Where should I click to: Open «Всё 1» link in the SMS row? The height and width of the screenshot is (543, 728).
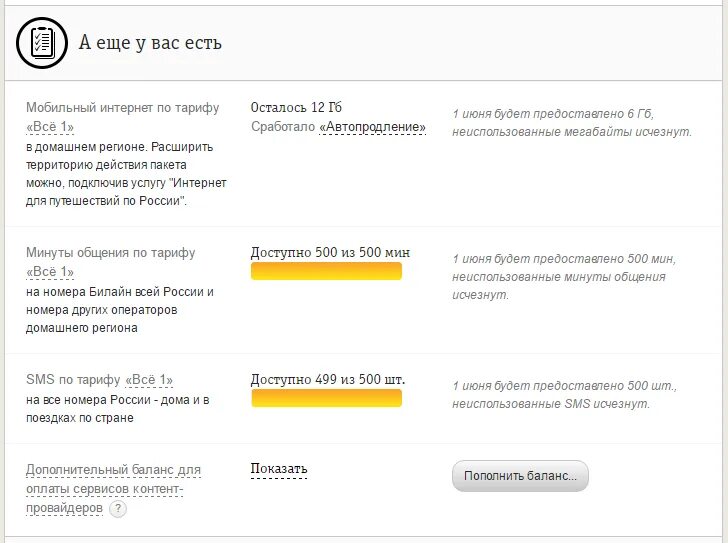click(x=149, y=380)
